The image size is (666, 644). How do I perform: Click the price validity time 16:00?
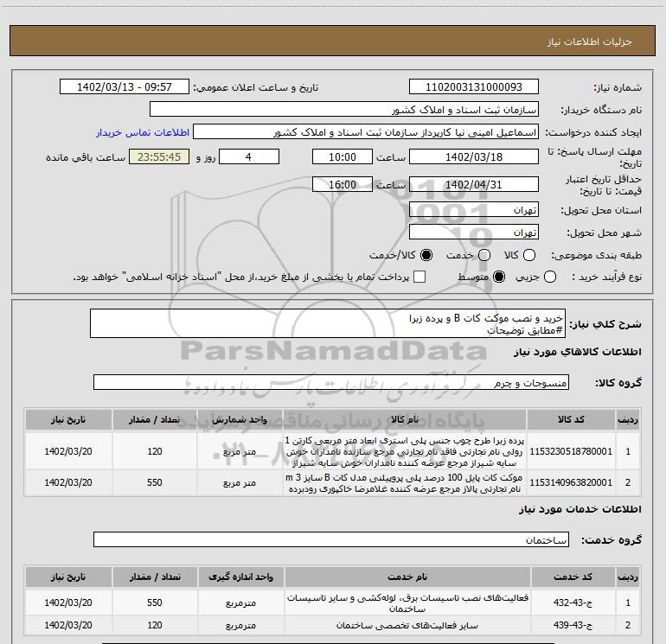click(343, 185)
